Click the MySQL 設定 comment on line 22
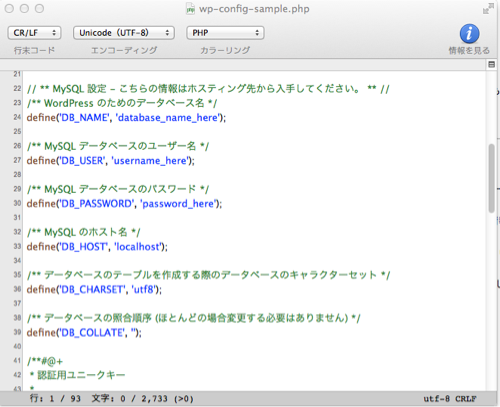The height and width of the screenshot is (407, 500). [208, 89]
